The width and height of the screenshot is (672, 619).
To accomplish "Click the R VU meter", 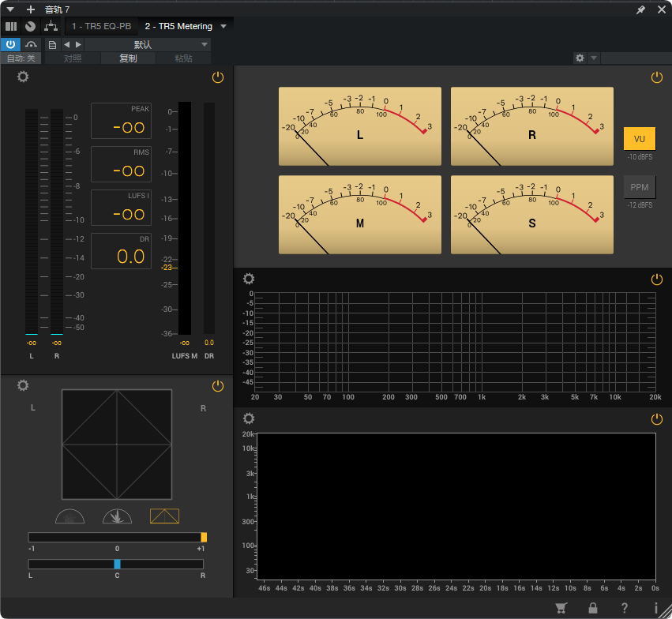I will (532, 126).
